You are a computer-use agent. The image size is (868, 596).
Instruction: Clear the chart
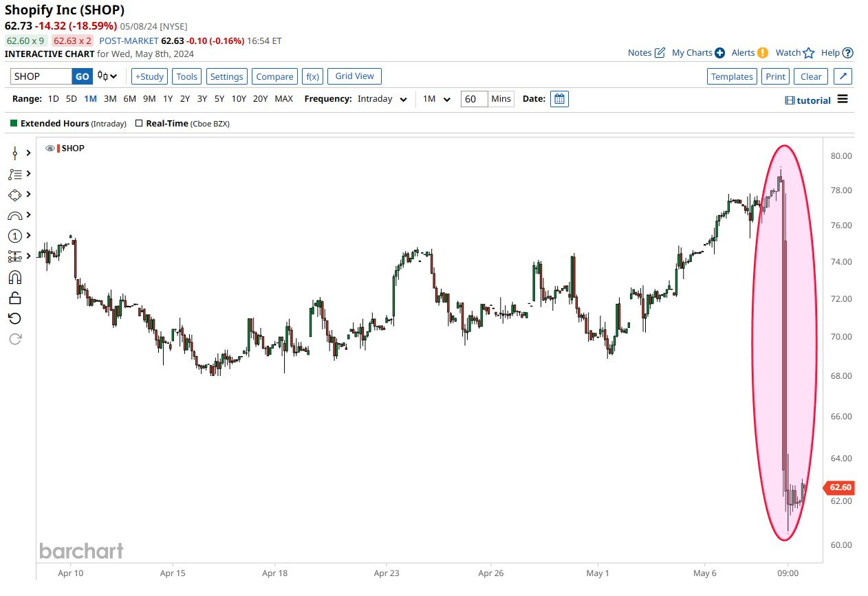point(811,76)
